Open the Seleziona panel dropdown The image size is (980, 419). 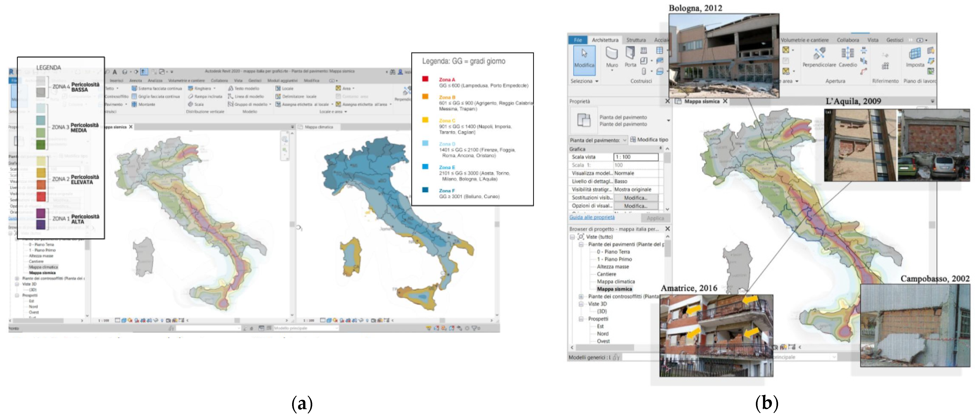pyautogui.click(x=597, y=81)
